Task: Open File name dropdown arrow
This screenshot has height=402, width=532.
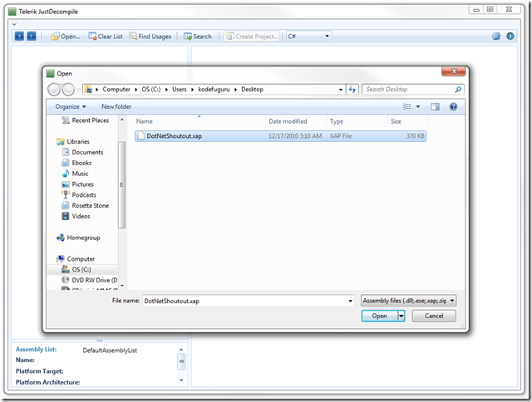Action: point(351,301)
